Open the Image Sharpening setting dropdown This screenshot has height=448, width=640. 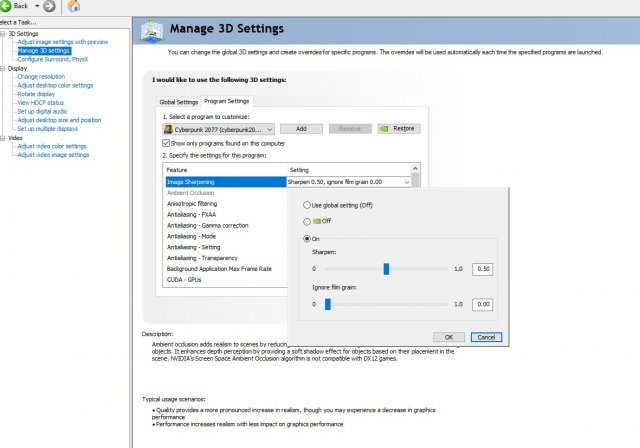tap(408, 182)
